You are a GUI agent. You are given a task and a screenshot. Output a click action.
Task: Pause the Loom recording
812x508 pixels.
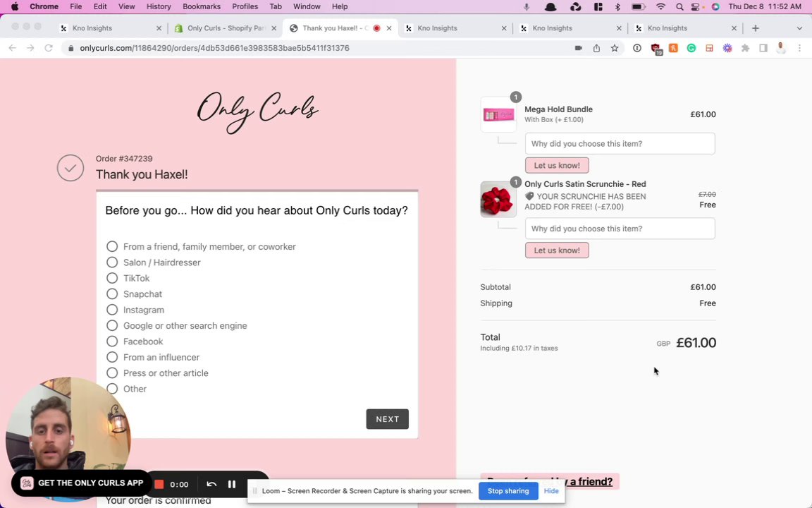pyautogui.click(x=231, y=484)
